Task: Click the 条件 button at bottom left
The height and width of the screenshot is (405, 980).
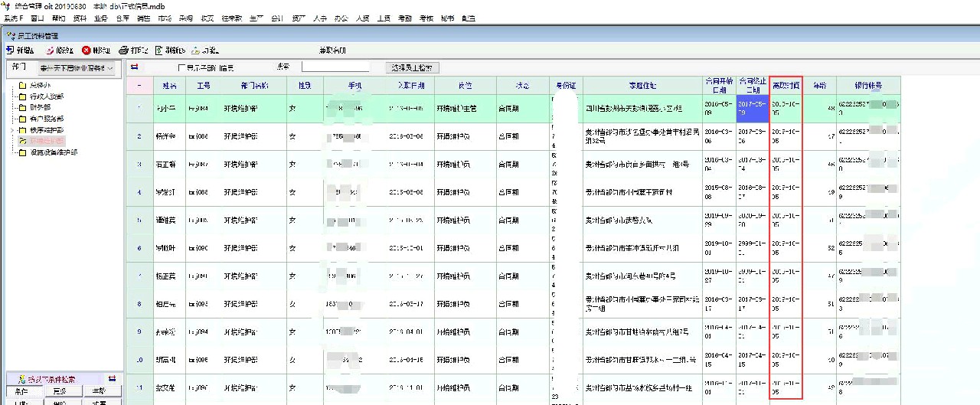Action: pyautogui.click(x=21, y=391)
